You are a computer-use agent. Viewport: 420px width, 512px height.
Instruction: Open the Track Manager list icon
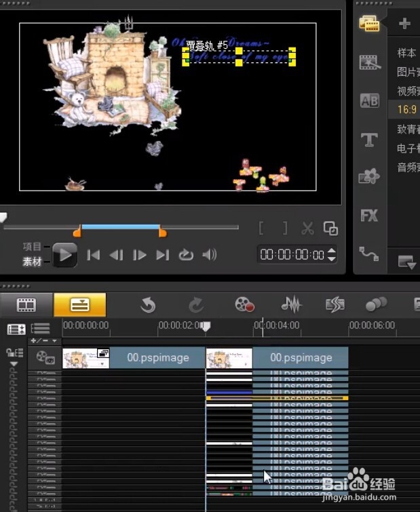click(x=40, y=328)
